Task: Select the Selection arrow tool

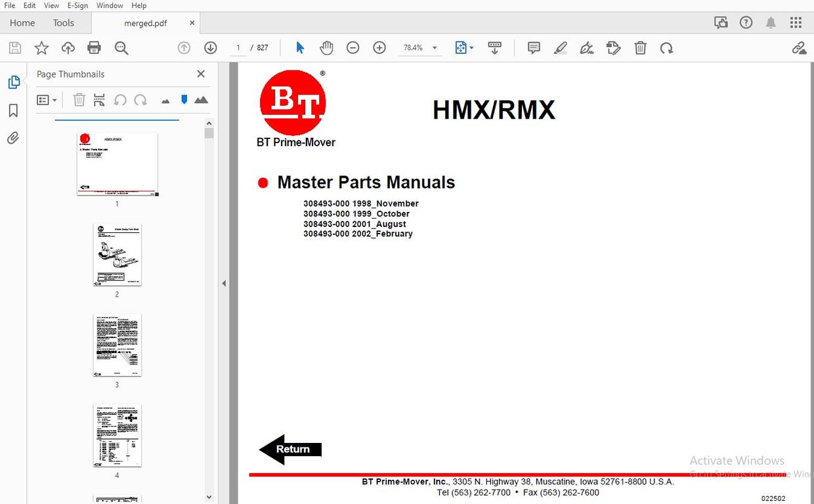Action: coord(299,47)
